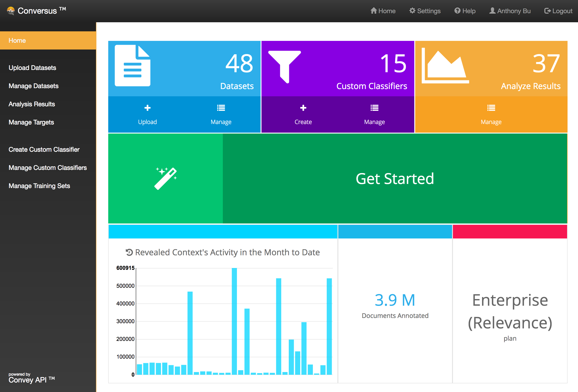This screenshot has width=578, height=392.
Task: Click the plus icon above Upload
Action: [x=147, y=108]
